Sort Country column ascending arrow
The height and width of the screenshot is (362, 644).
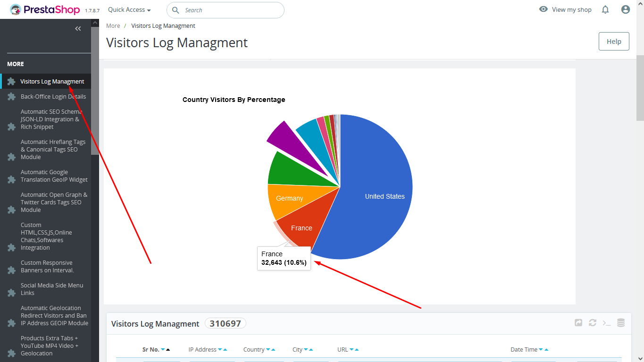[274, 350]
